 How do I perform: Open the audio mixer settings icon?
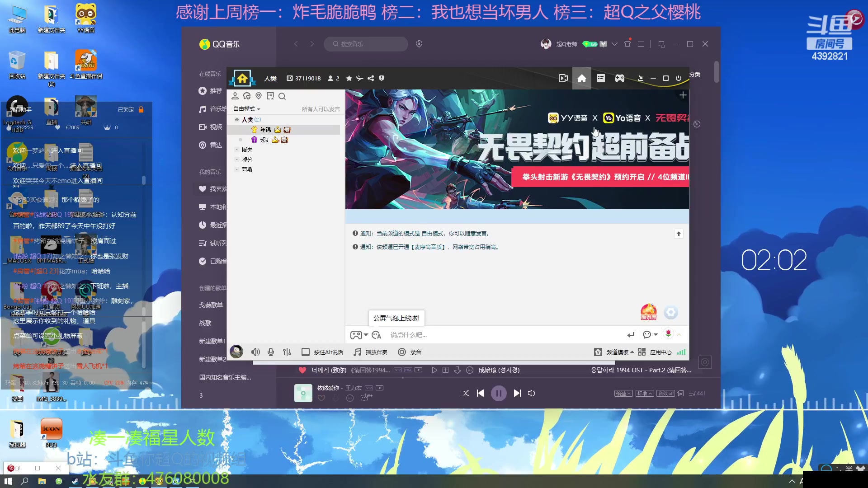287,352
